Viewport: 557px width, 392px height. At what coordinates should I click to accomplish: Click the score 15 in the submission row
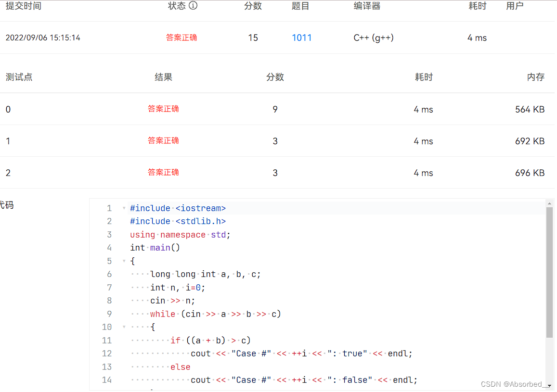[253, 38]
